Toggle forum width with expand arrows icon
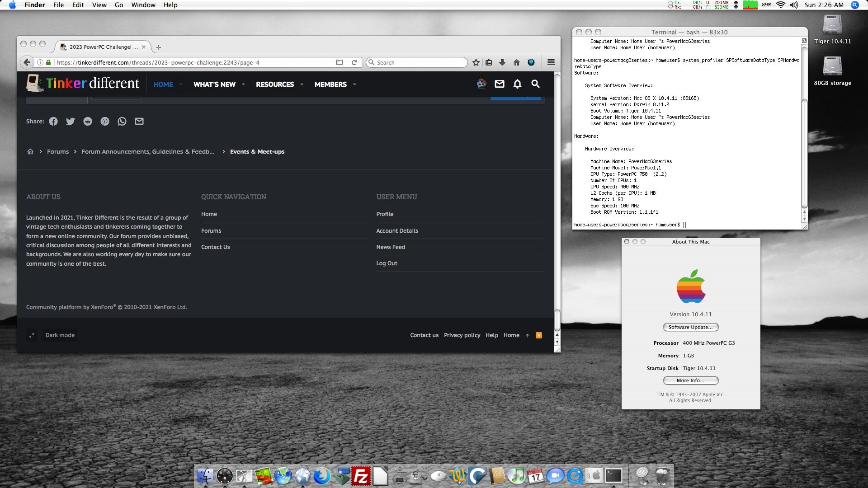Image resolution: width=868 pixels, height=488 pixels. point(32,335)
